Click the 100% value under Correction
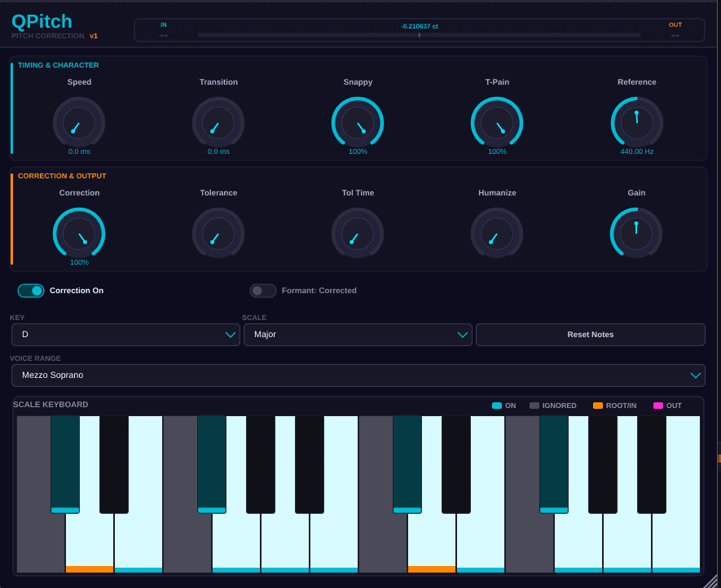The image size is (721, 588). [x=79, y=262]
